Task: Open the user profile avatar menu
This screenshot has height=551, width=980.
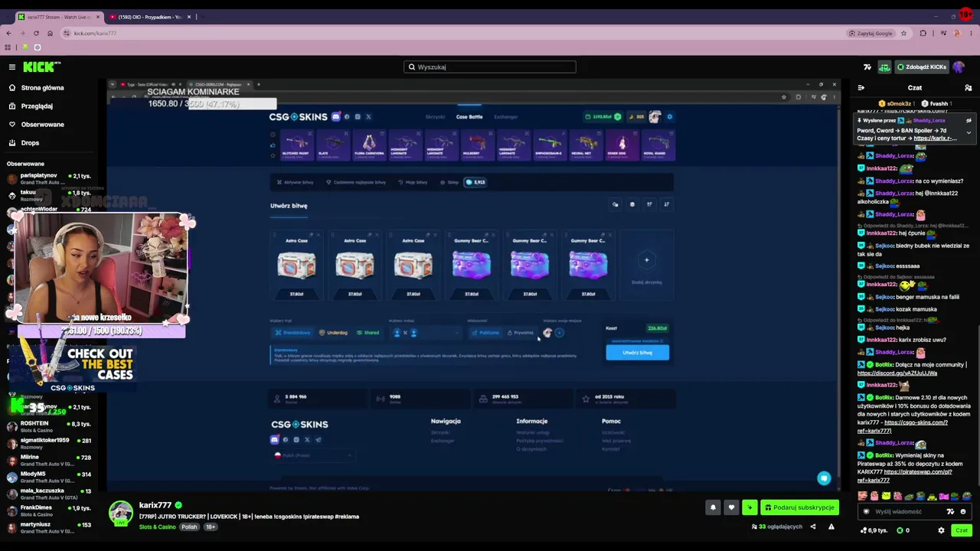Action: coord(959,67)
